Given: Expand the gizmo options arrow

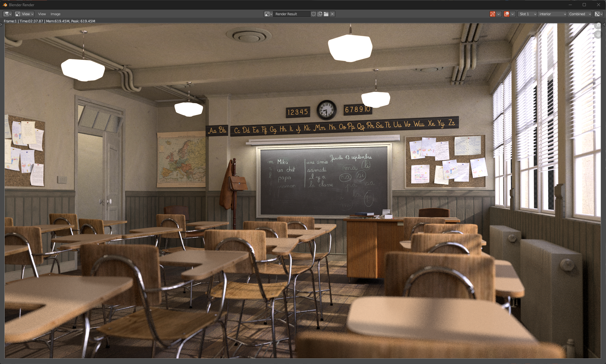Looking at the screenshot, I should click(x=499, y=14).
